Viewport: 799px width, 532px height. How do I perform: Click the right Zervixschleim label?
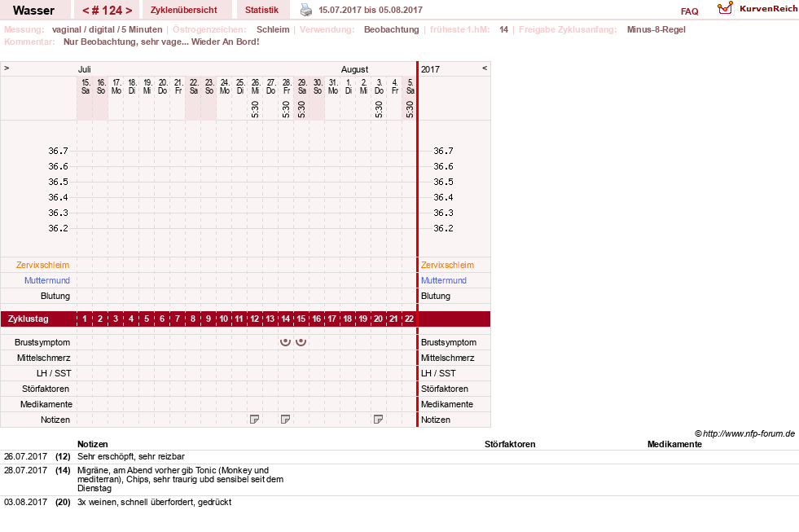(x=447, y=265)
